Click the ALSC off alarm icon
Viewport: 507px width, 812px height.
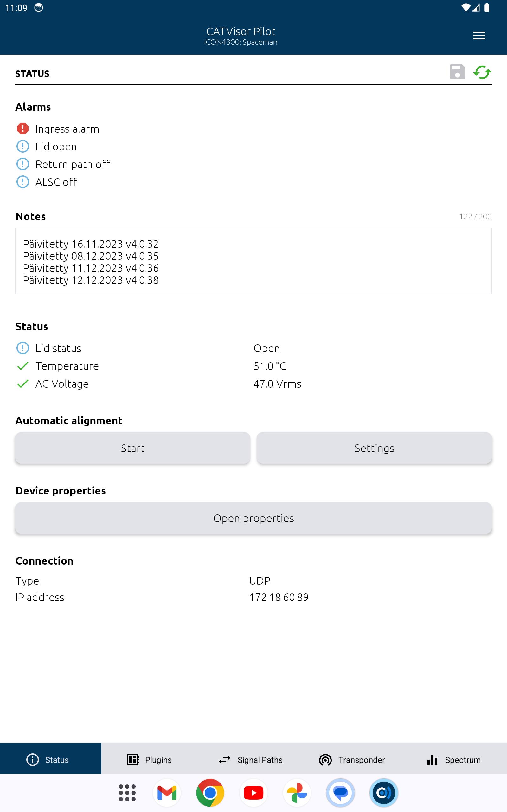(23, 182)
